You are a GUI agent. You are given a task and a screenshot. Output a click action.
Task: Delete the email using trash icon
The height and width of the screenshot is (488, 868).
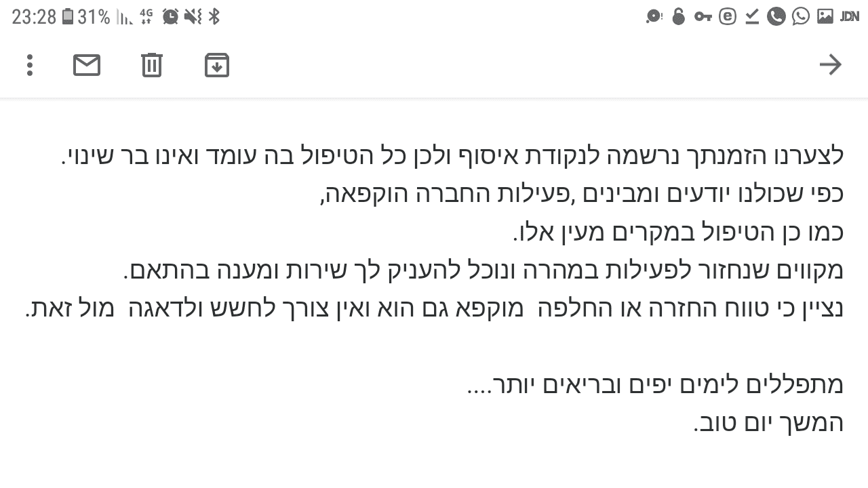(x=151, y=64)
